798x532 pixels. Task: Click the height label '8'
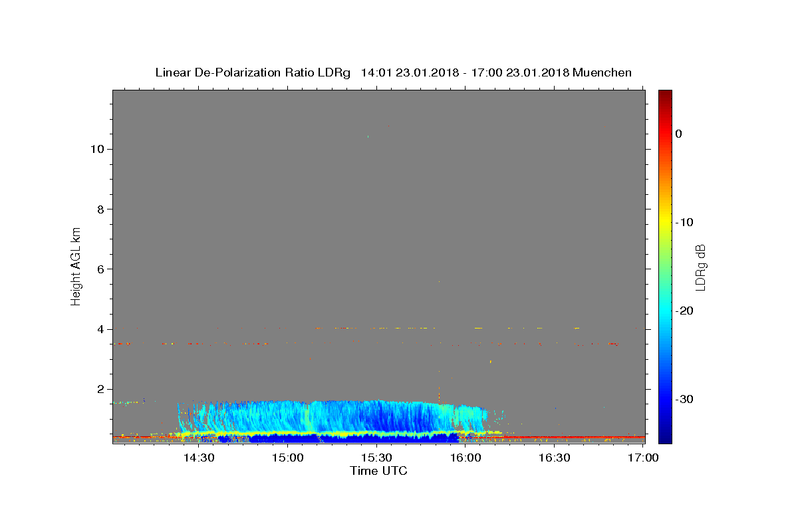pos(101,209)
